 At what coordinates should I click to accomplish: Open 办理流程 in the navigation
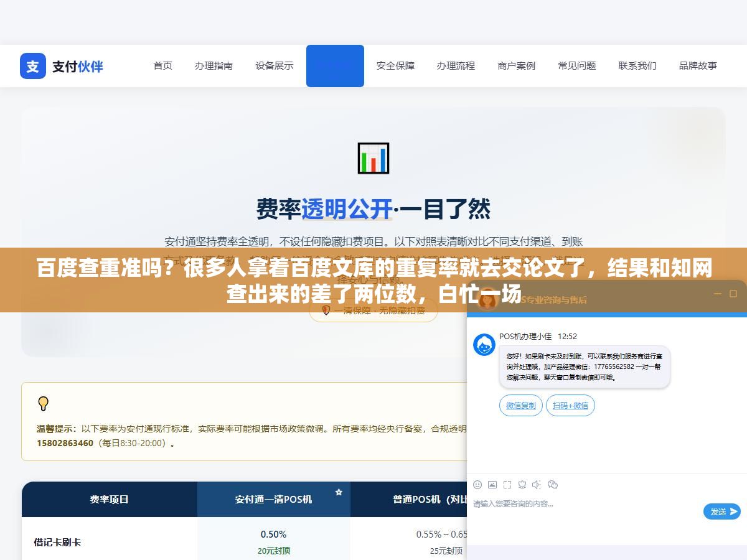tap(456, 65)
